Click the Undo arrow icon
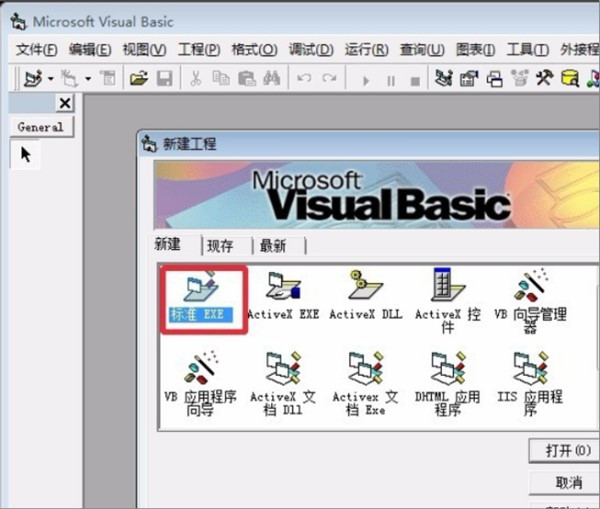This screenshot has height=509, width=600. click(304, 79)
